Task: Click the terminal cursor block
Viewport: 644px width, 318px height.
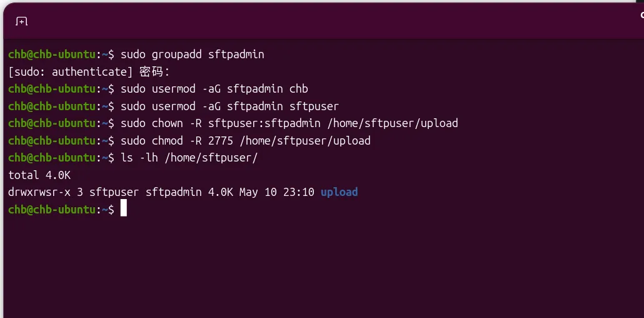Action: click(x=124, y=208)
